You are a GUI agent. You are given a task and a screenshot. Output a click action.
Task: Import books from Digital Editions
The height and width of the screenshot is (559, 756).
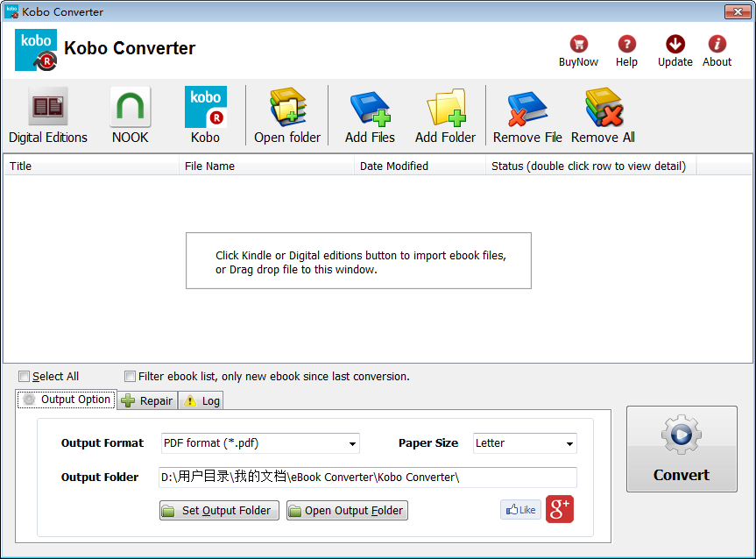coord(47,116)
